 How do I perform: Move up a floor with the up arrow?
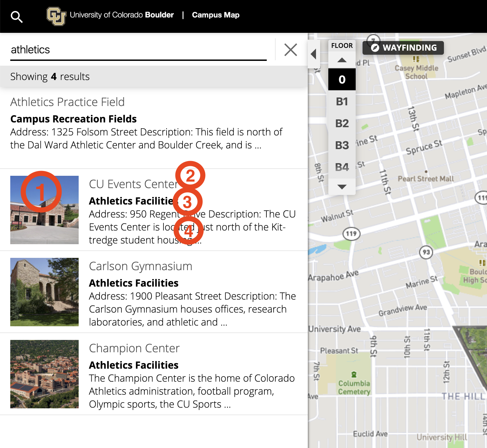[342, 60]
